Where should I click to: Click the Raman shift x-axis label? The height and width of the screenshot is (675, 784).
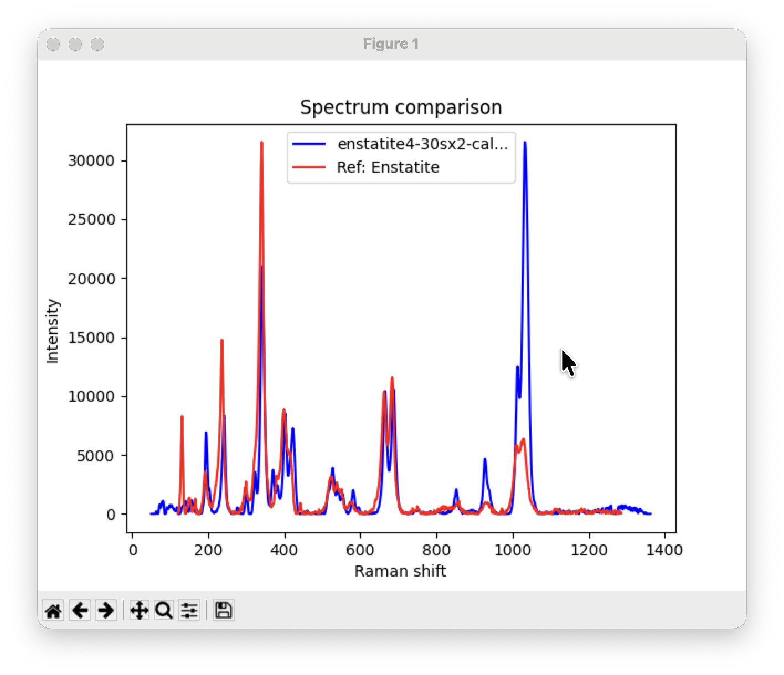[400, 571]
